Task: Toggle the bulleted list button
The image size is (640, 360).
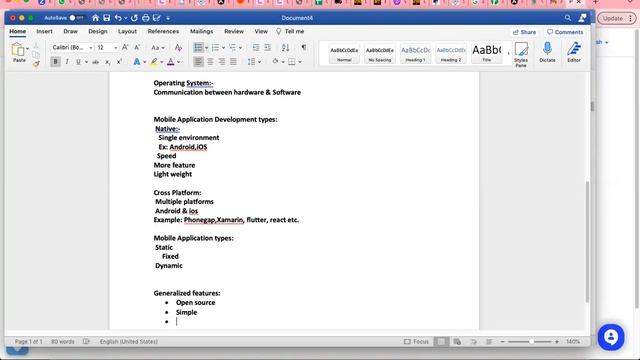Action: point(198,47)
